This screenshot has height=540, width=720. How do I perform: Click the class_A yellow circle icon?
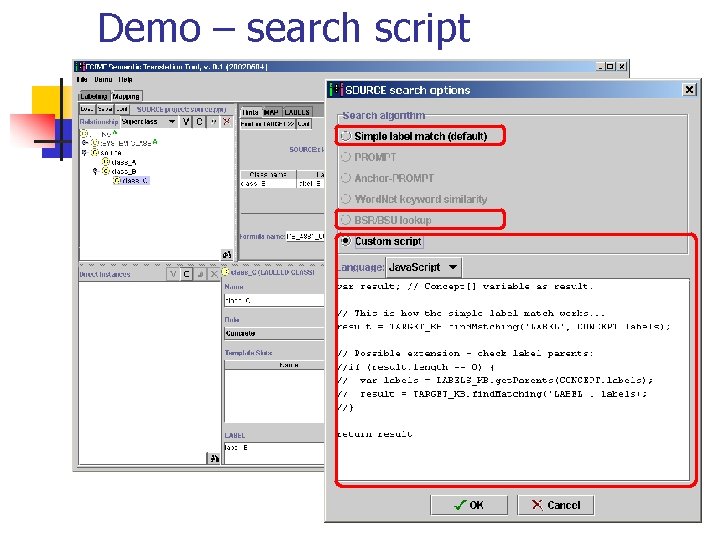click(x=106, y=162)
